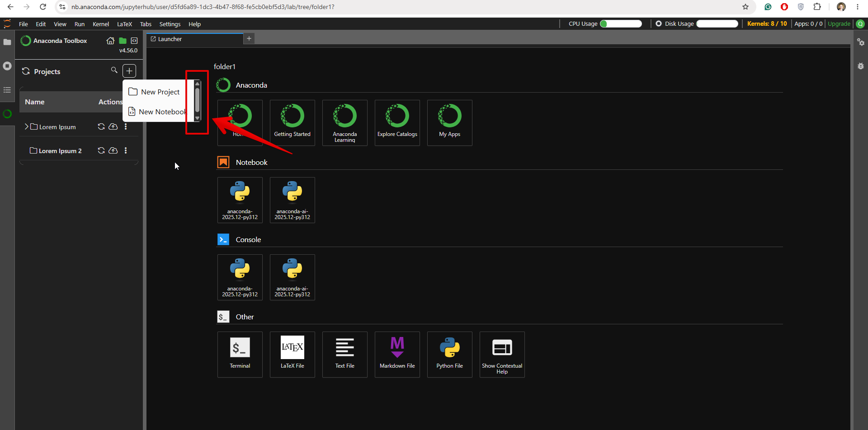The image size is (868, 430).
Task: Create a new Python File
Action: (x=450, y=355)
